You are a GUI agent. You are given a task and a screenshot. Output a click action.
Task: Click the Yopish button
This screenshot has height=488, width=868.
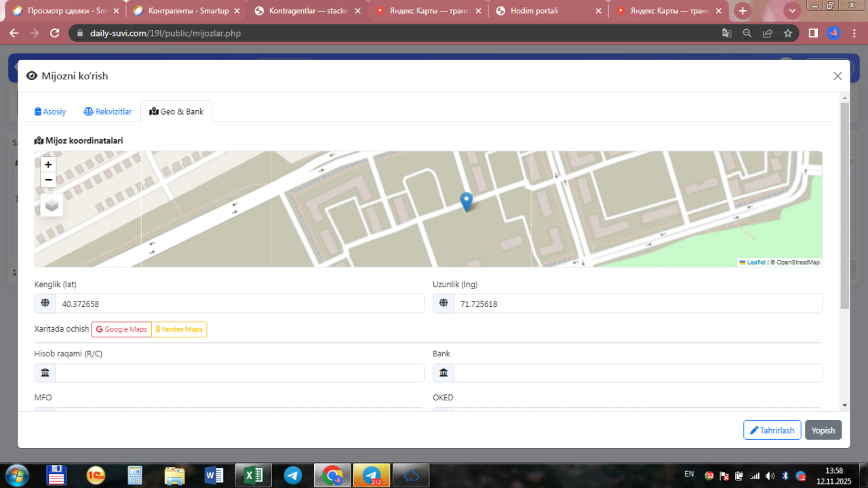(x=823, y=430)
